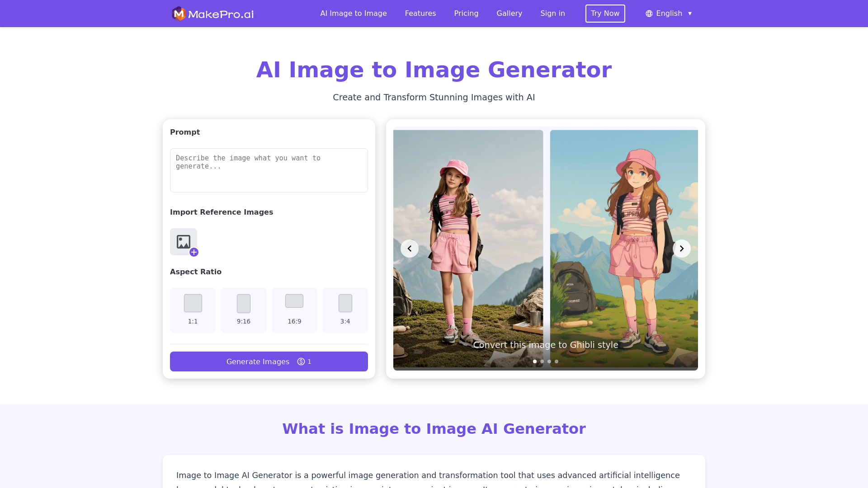Click the credit coin icon on Generate button
Viewport: 868px width, 488px height.
[300, 361]
